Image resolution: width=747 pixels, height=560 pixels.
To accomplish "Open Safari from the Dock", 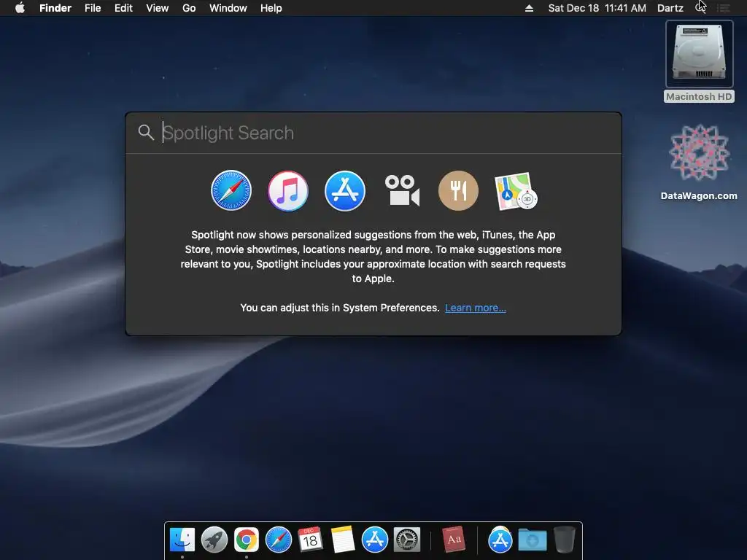I will point(278,540).
